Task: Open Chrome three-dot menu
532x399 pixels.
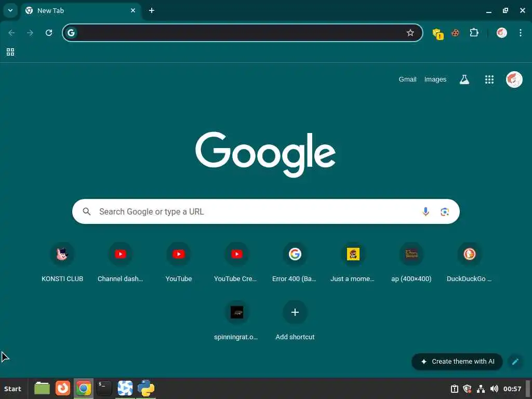Action: point(521,33)
